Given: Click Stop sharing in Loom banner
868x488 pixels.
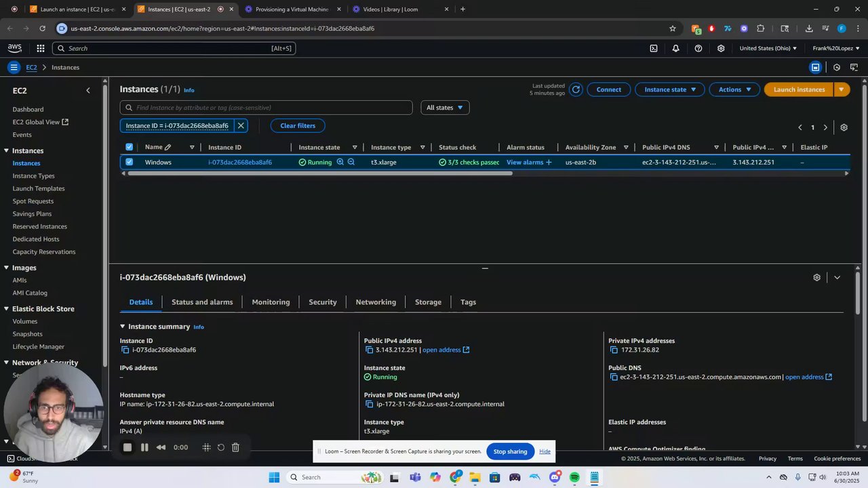Looking at the screenshot, I should (x=510, y=451).
